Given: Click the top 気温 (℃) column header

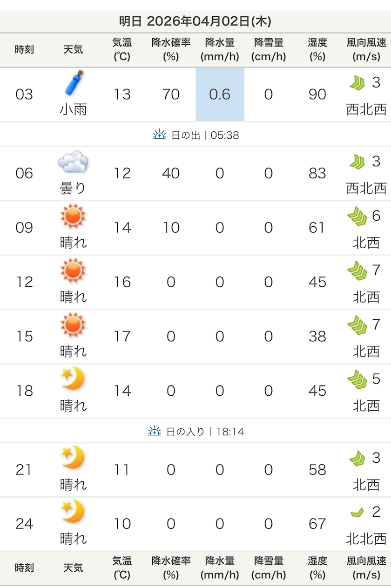Looking at the screenshot, I should [x=122, y=50].
